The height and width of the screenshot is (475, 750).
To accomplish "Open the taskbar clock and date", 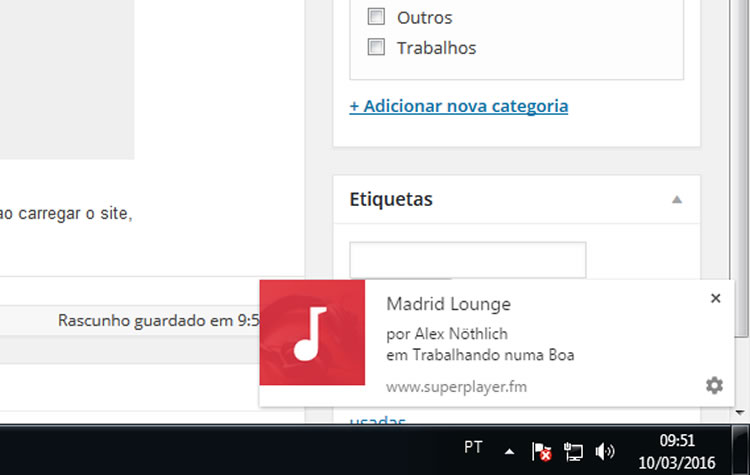I will (x=679, y=449).
